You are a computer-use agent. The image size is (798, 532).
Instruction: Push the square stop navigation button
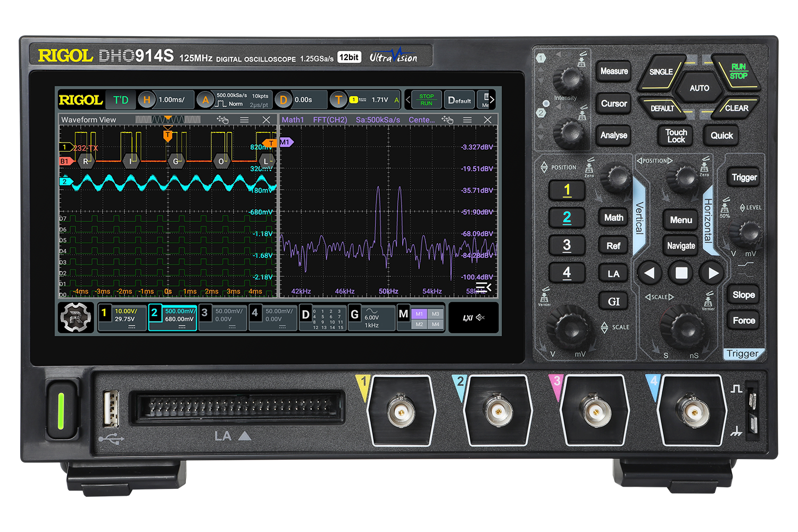pos(681,273)
